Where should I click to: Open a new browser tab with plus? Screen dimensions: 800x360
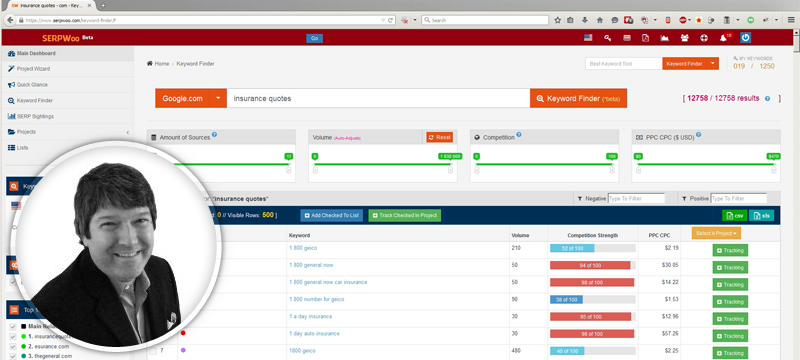tap(103, 5)
